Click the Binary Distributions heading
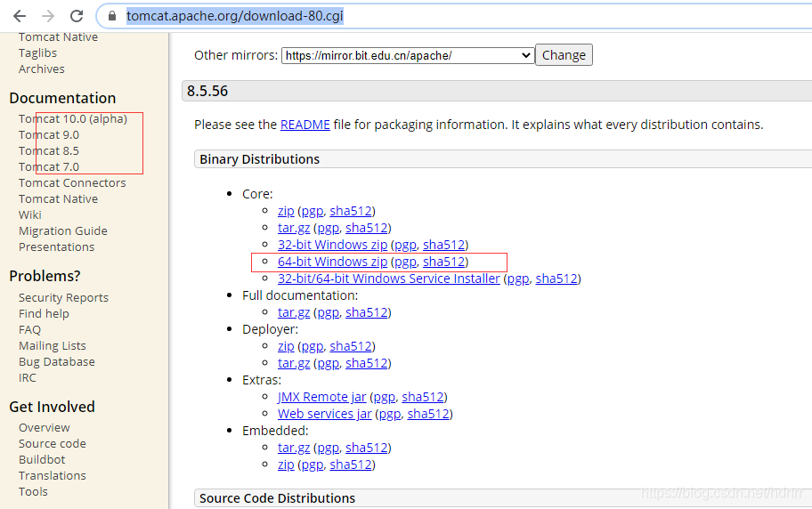 click(x=259, y=159)
